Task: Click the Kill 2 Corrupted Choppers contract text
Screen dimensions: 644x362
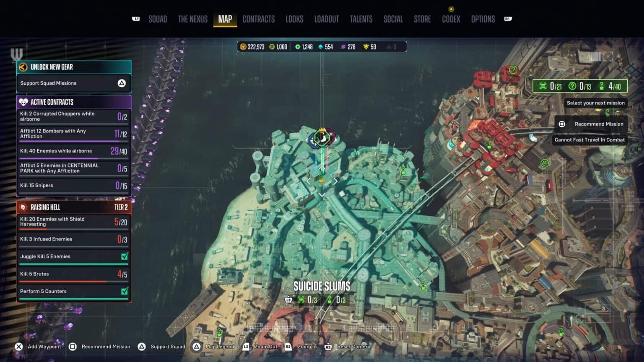Action: [57, 116]
